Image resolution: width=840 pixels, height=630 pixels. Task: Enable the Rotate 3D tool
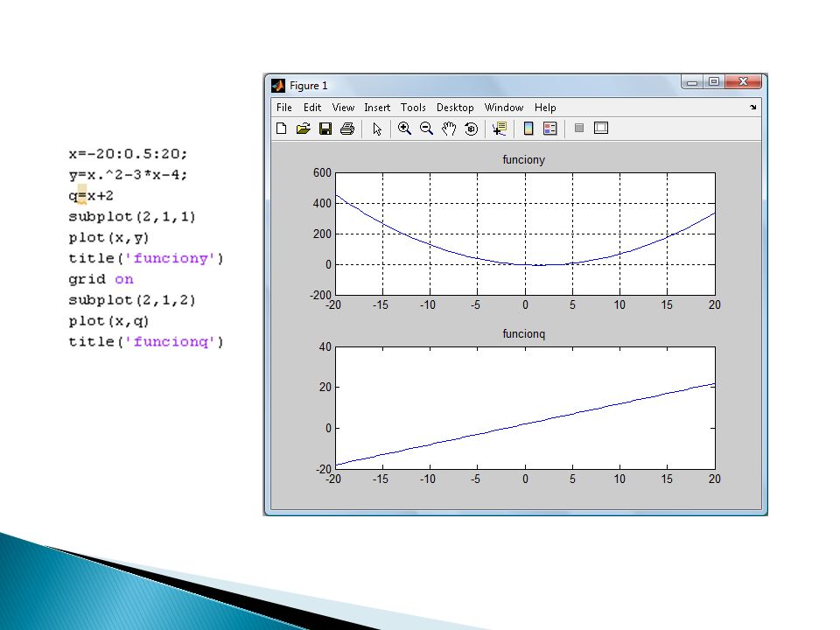coord(471,129)
